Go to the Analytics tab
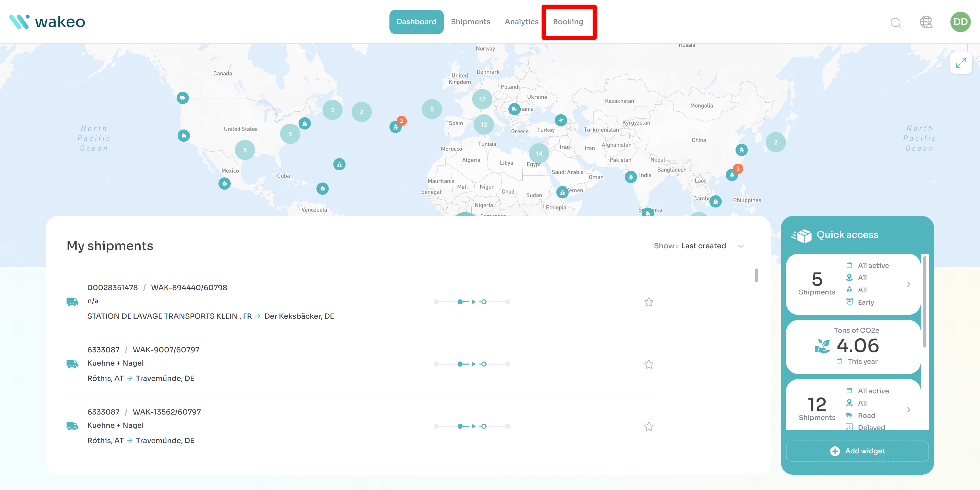The width and height of the screenshot is (980, 490). (x=521, y=22)
